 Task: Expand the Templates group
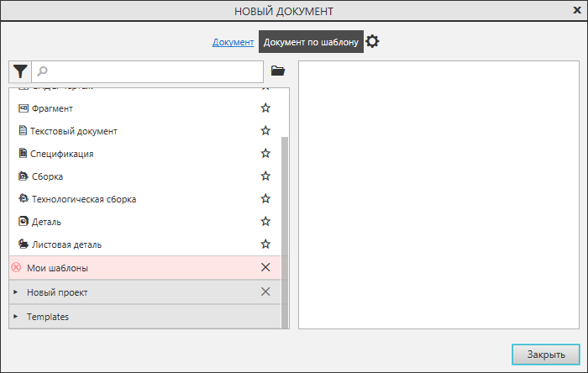[16, 317]
